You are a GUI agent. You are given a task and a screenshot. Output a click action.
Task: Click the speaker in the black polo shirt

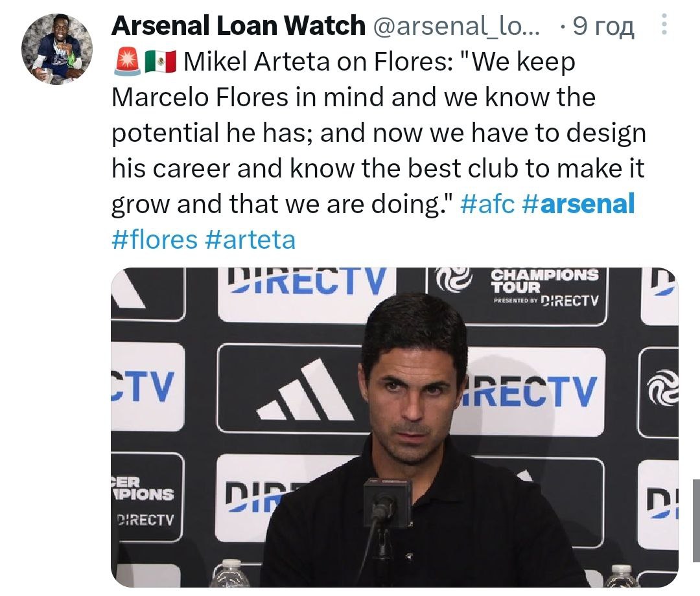pyautogui.click(x=415, y=441)
